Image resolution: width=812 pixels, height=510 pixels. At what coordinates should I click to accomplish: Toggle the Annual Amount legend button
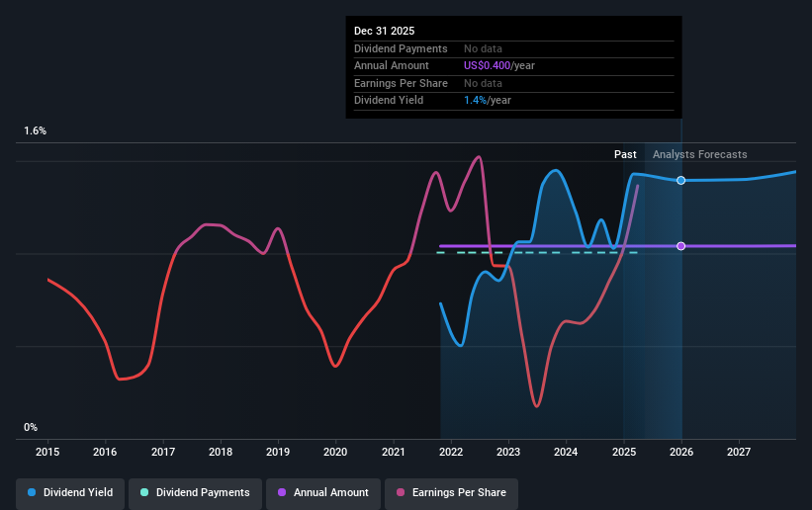pos(323,493)
